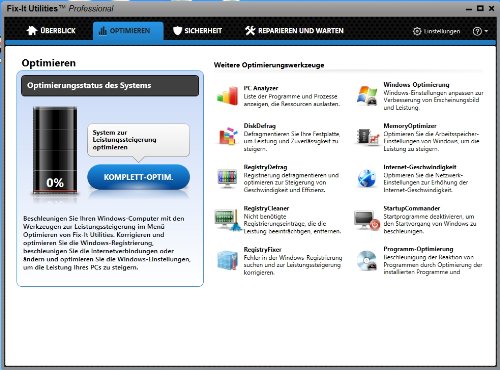Viewport: 500px width, 370px height.
Task: Click the wrench icon of Reparieren und Warten
Action: coord(250,31)
